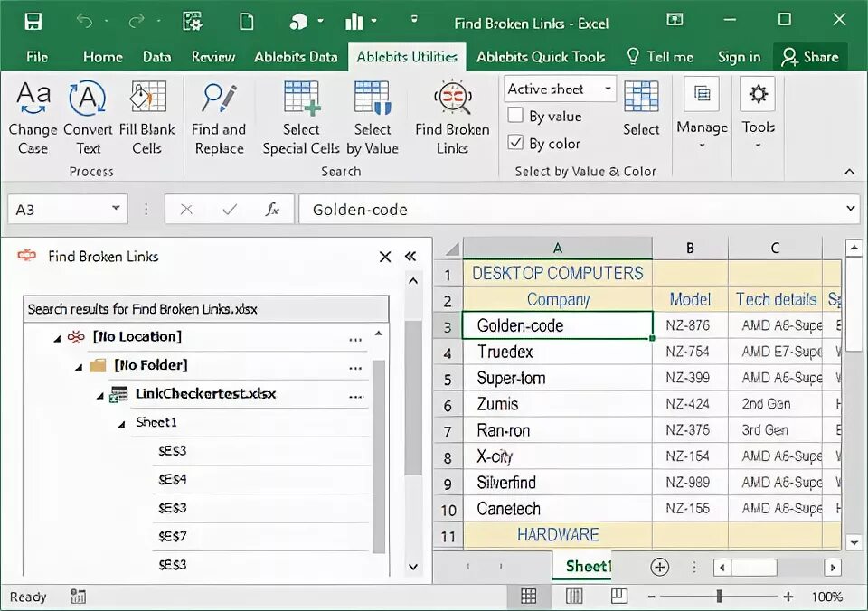This screenshot has height=611, width=868.
Task: Cancel formula entry with the X icon
Action: pos(186,209)
